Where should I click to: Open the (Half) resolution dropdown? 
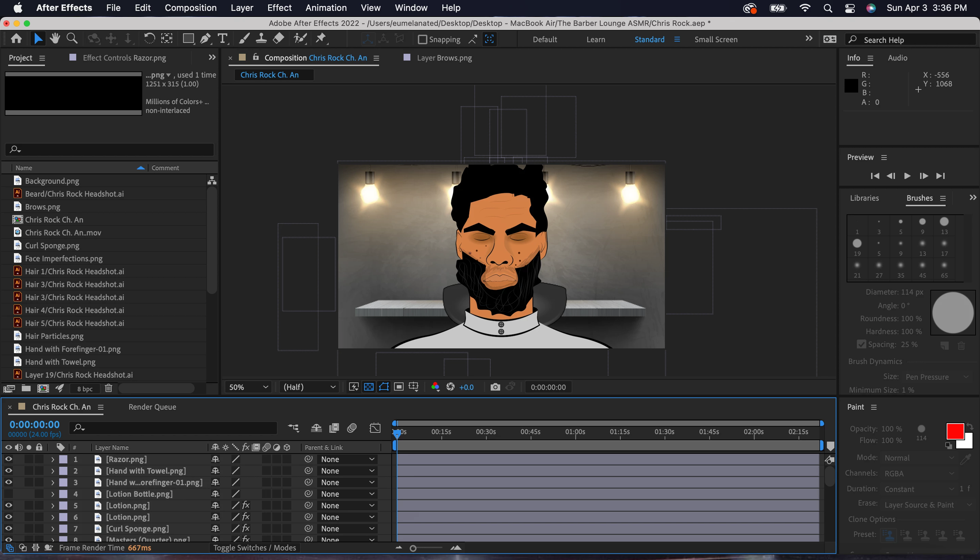[x=309, y=387]
